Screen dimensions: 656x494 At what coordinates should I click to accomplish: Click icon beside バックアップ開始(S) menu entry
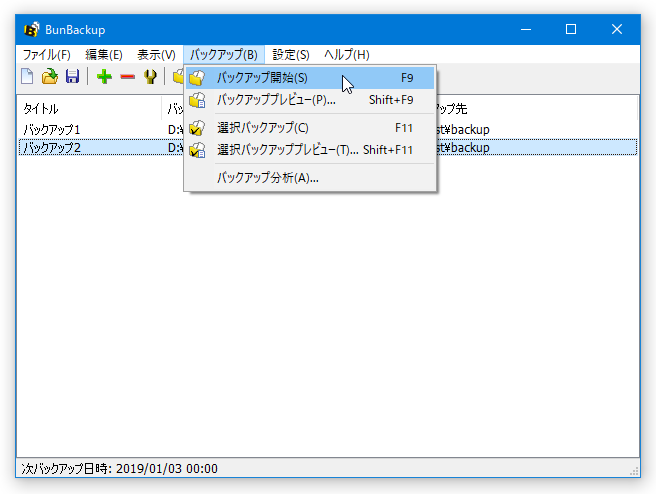click(x=197, y=78)
